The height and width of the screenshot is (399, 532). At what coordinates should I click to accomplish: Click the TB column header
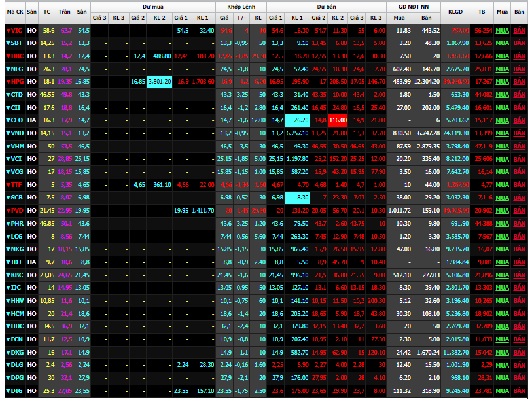482,12
